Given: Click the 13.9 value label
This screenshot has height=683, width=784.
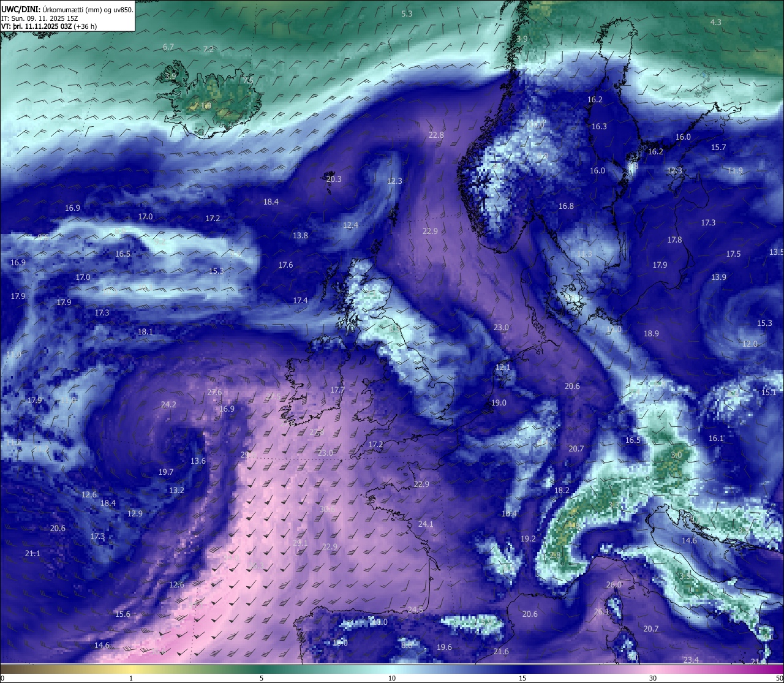Looking at the screenshot, I should coord(718,277).
